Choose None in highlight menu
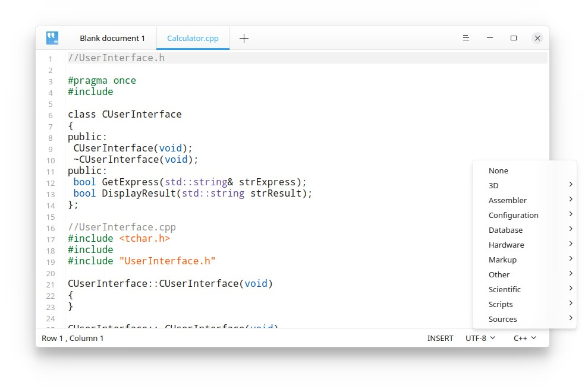The height and width of the screenshot is (392, 585). (498, 170)
